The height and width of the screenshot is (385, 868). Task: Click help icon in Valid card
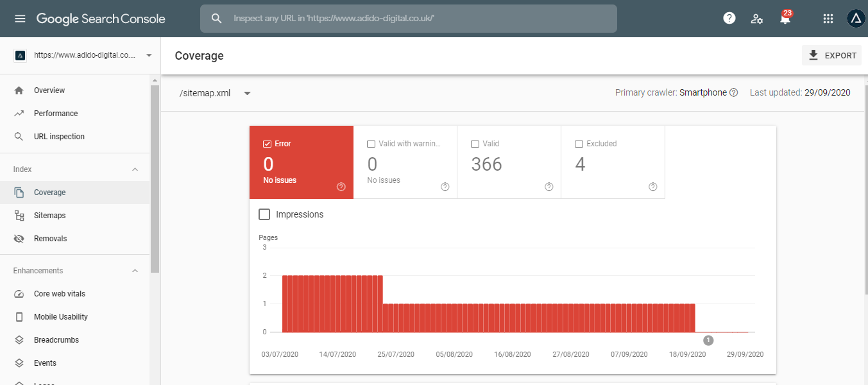549,187
